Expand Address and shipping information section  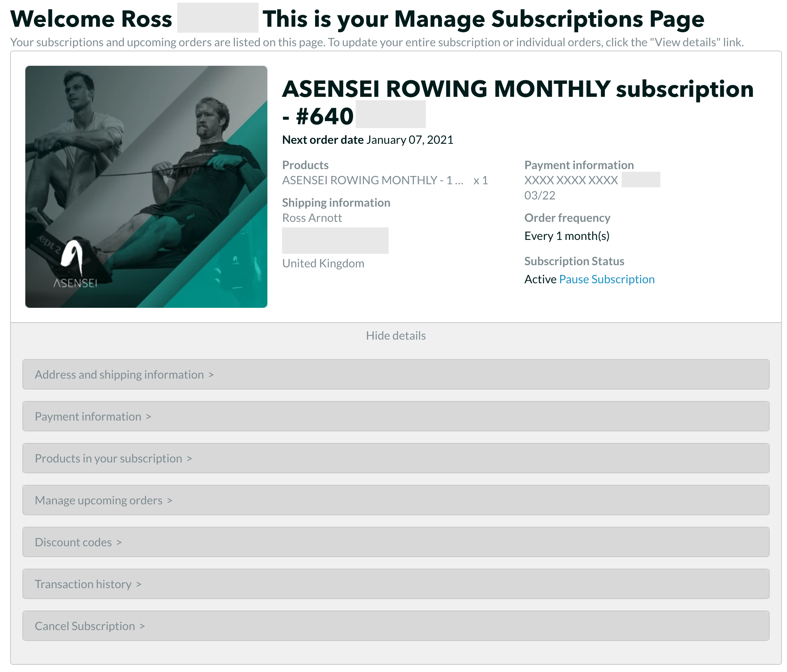point(396,374)
